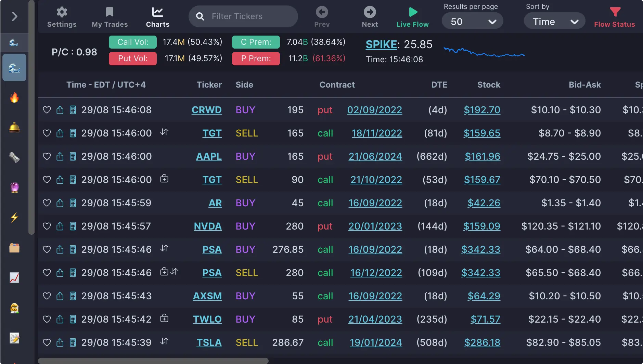
Task: Switch to the Charts tab
Action: pyautogui.click(x=158, y=17)
